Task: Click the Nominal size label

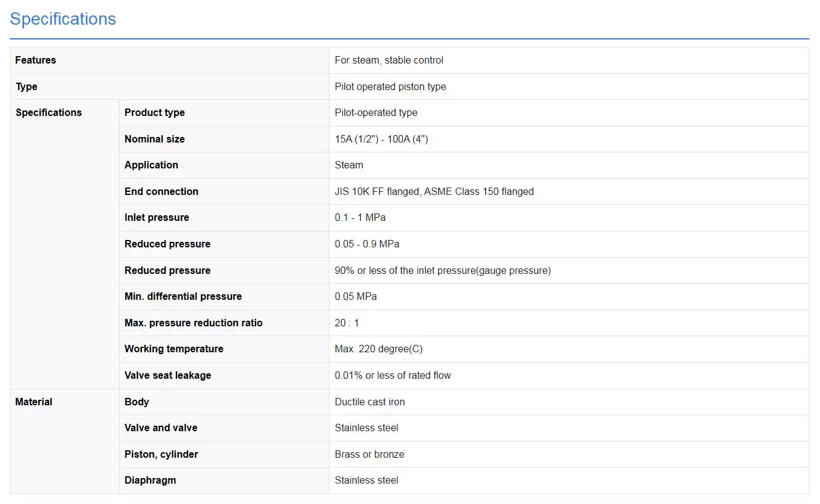Action: click(154, 139)
